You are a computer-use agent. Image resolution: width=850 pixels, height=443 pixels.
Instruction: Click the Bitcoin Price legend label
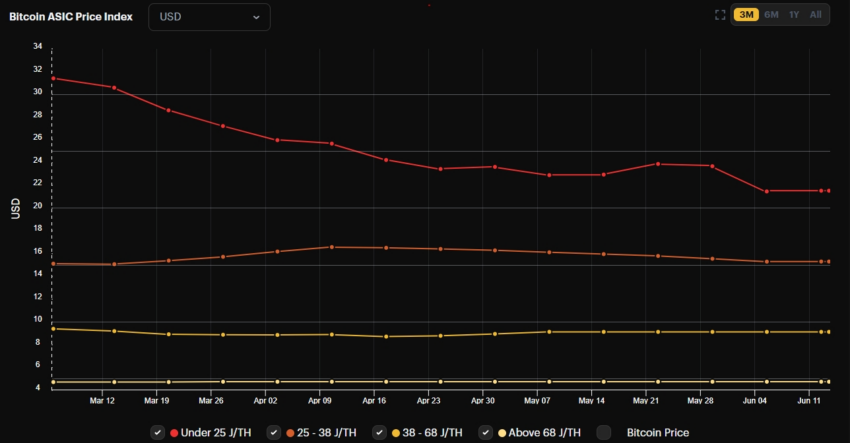[658, 433]
